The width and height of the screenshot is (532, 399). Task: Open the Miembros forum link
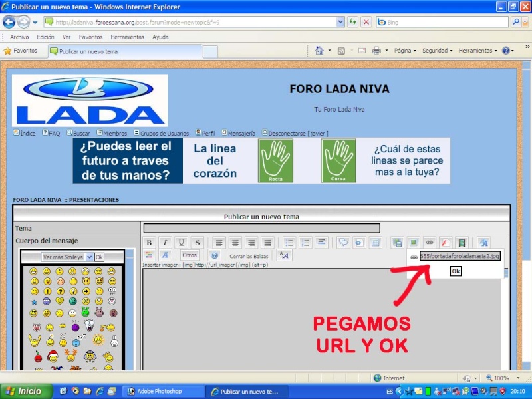pyautogui.click(x=112, y=133)
